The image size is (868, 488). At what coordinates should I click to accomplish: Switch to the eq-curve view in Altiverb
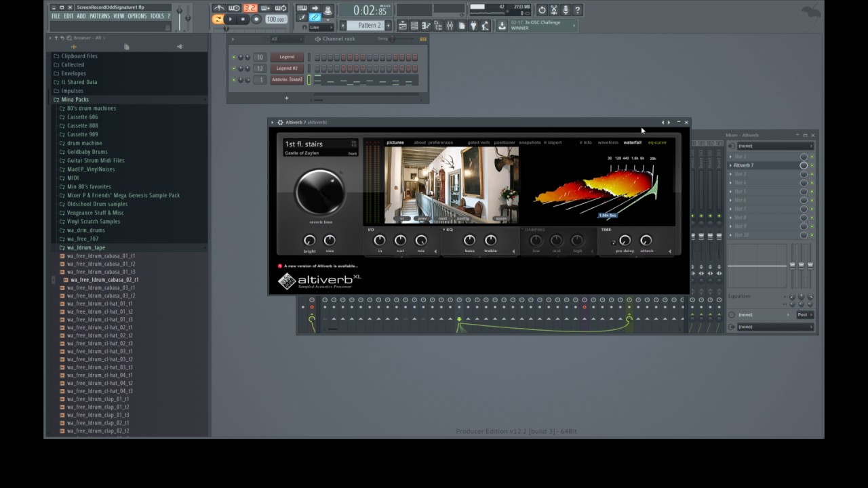(x=657, y=142)
